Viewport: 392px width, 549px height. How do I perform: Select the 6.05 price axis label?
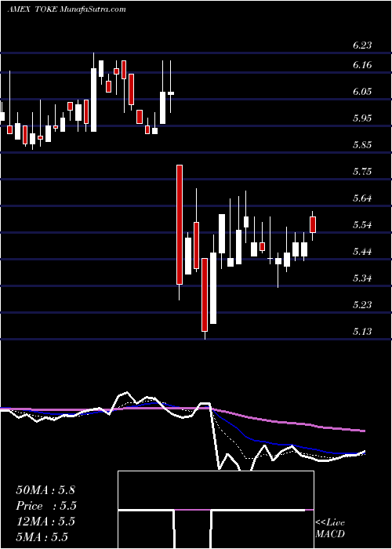(x=361, y=92)
